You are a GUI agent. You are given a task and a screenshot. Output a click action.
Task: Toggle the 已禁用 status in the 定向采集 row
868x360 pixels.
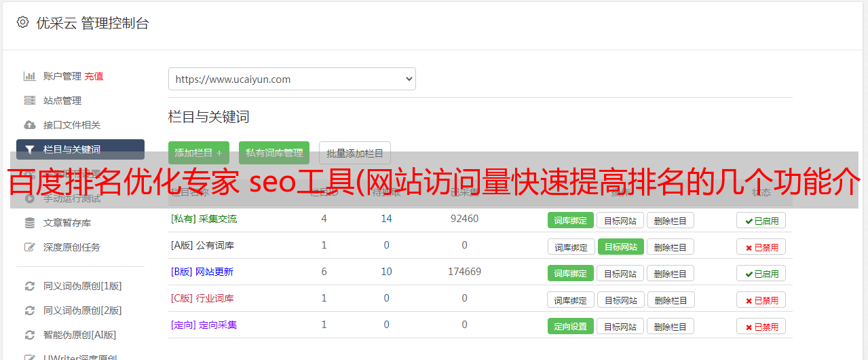761,326
